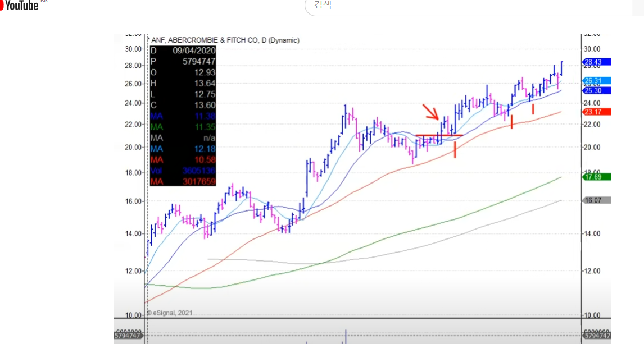Viewport: 644px width, 344px height.
Task: Click the high value 13.64
Action: point(205,83)
